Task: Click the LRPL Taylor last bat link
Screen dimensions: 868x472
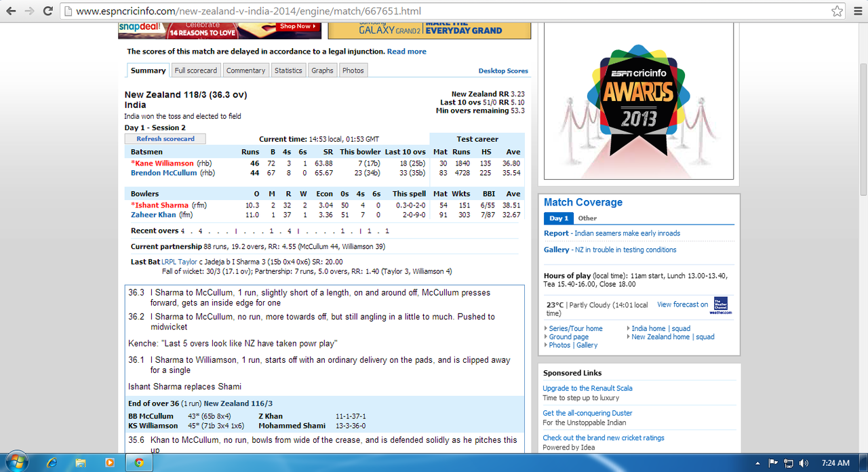Action: pos(179,262)
